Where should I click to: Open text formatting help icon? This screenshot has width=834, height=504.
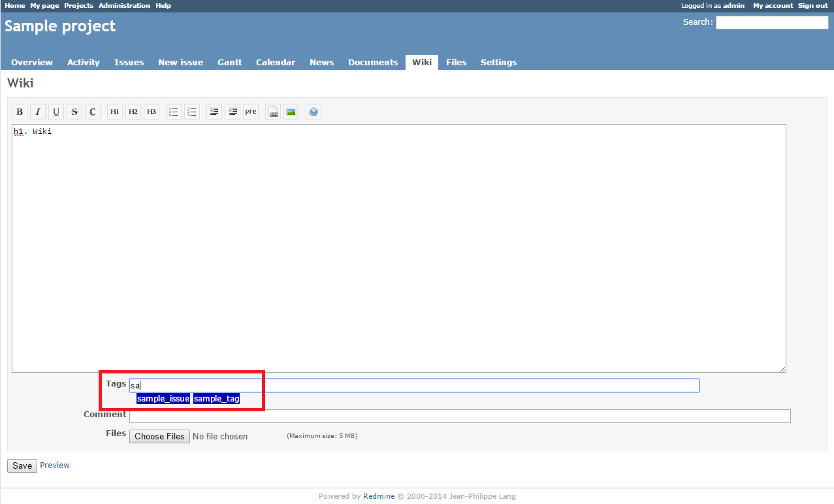pos(313,112)
